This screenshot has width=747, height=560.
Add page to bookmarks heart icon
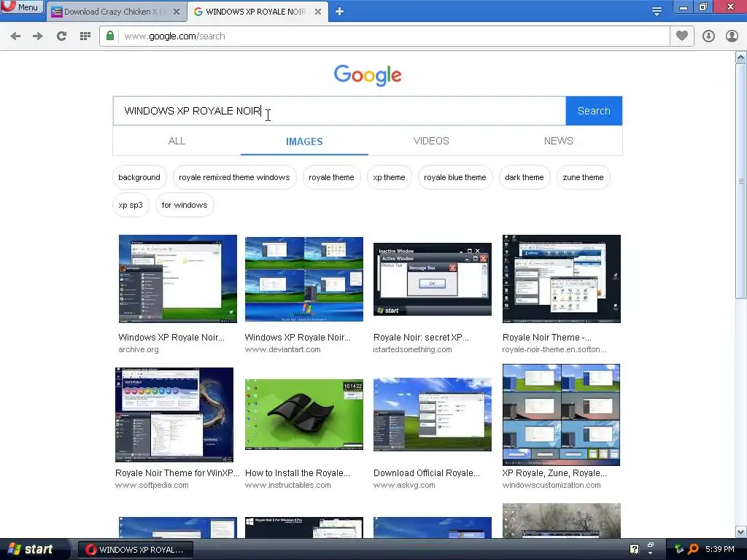(x=682, y=36)
